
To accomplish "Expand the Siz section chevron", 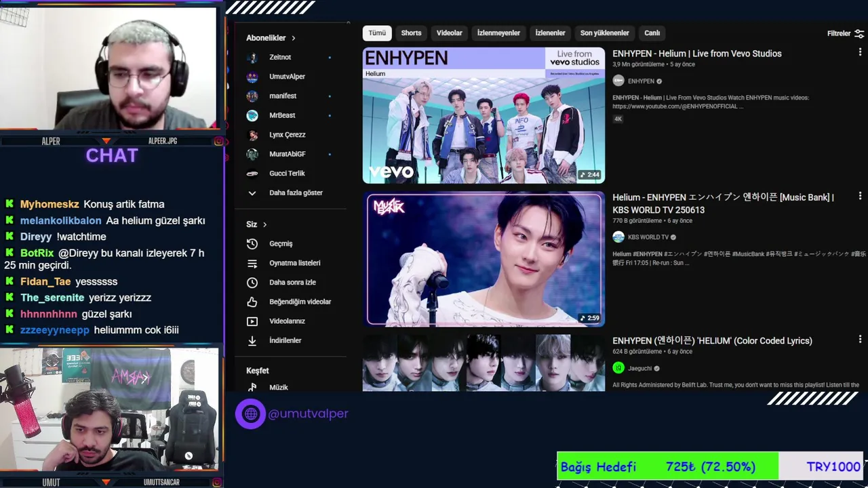I will tap(264, 224).
